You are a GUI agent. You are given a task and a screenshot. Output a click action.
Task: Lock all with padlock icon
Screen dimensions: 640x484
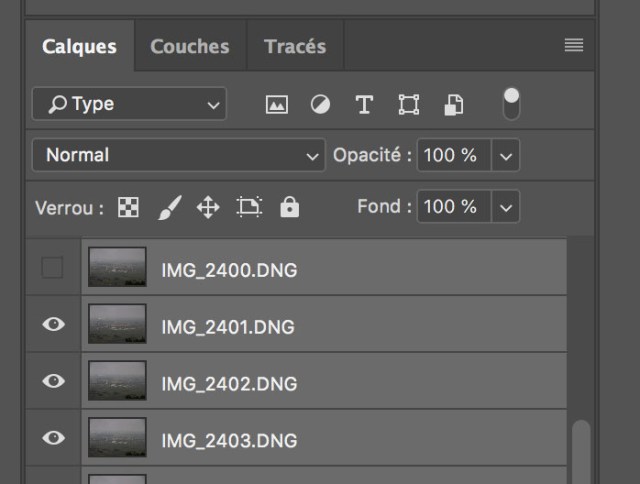[290, 207]
